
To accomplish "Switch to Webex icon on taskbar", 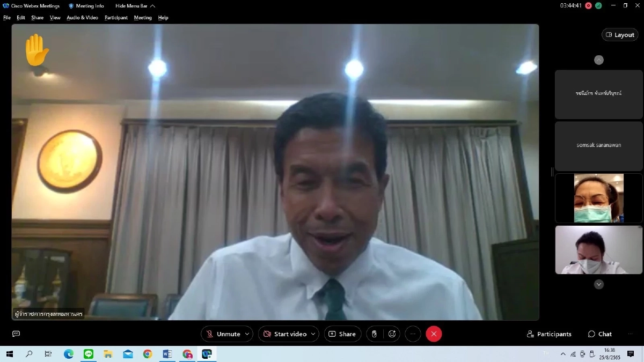I will click(207, 354).
